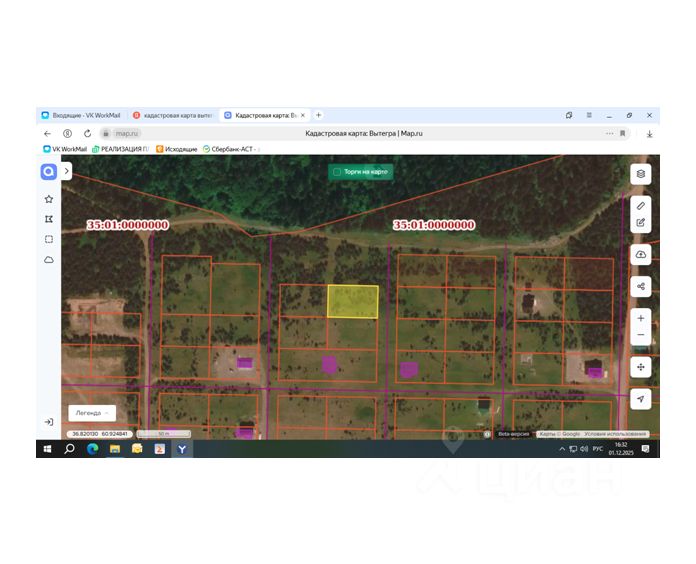This screenshot has width=696, height=564.
Task: Open 'Сбербанк-АСТ' bookmark
Action: click(230, 149)
